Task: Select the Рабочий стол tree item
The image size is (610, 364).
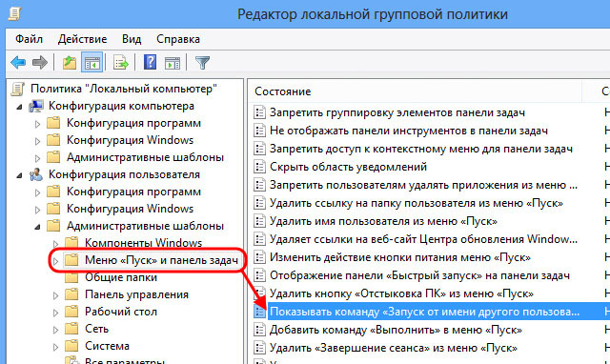Action: click(x=121, y=312)
